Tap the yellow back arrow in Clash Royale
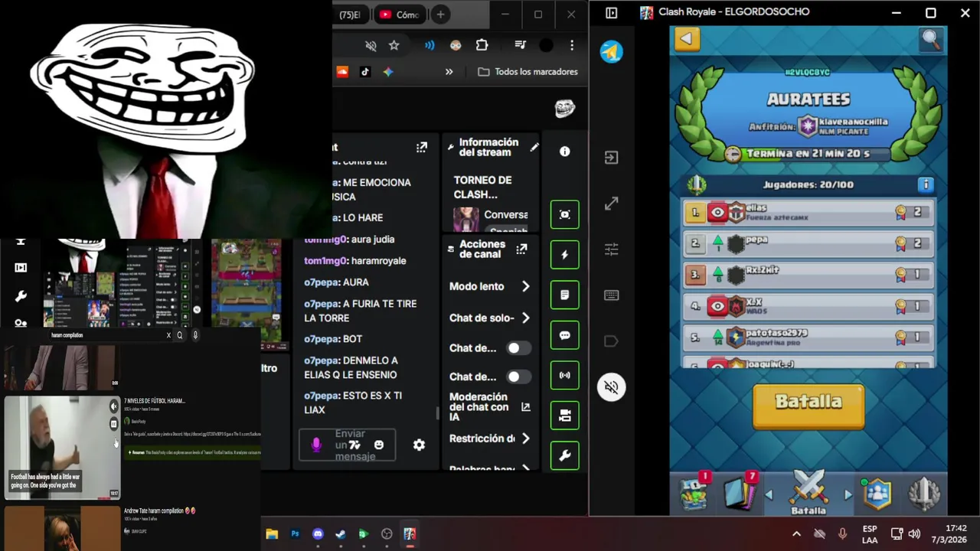The width and height of the screenshot is (980, 551). [687, 39]
